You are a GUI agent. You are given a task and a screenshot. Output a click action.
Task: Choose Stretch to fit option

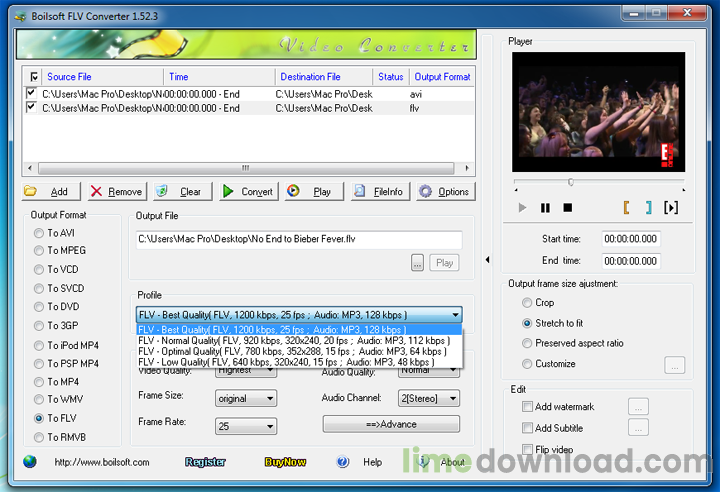coord(552,323)
